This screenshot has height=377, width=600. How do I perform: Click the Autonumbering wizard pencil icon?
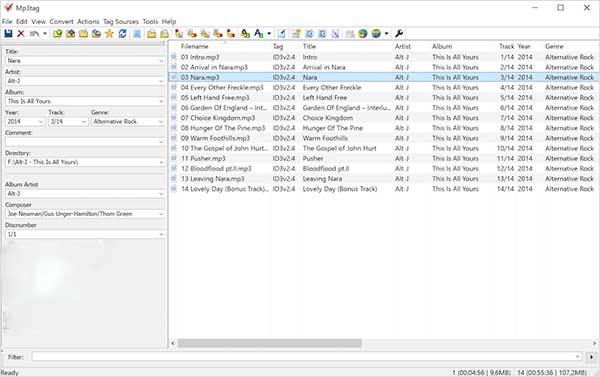pyautogui.click(x=282, y=34)
